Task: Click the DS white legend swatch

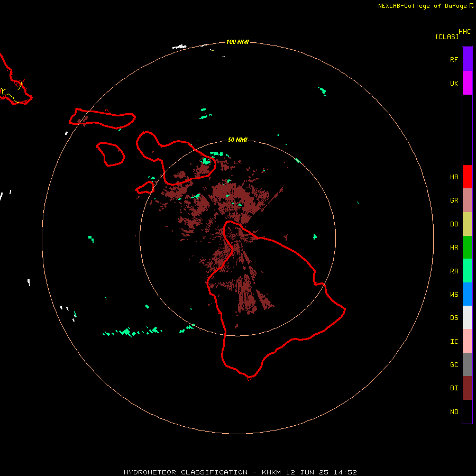Action: tap(467, 317)
